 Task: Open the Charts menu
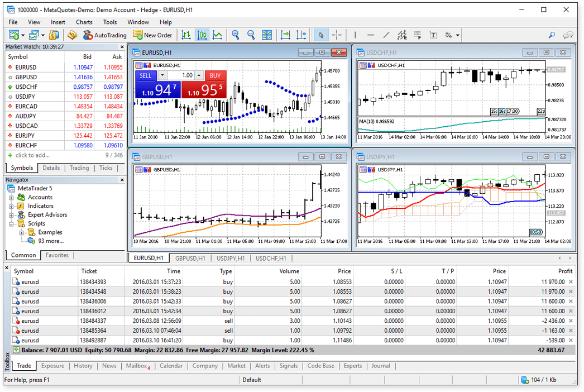(84, 22)
